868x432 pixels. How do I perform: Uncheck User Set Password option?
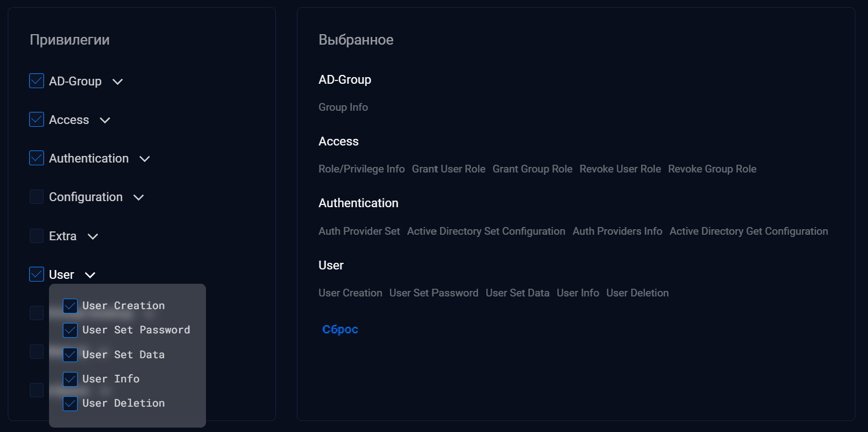coord(70,330)
